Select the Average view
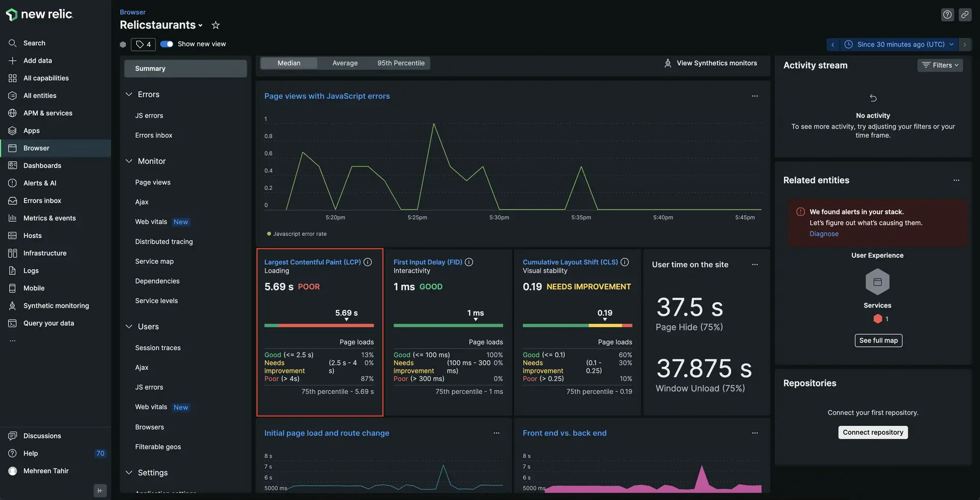The height and width of the screenshot is (500, 980). click(345, 63)
